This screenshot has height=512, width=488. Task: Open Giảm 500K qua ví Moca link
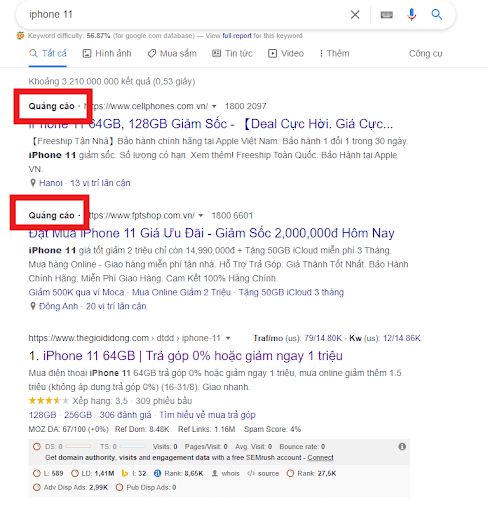pyautogui.click(x=76, y=292)
